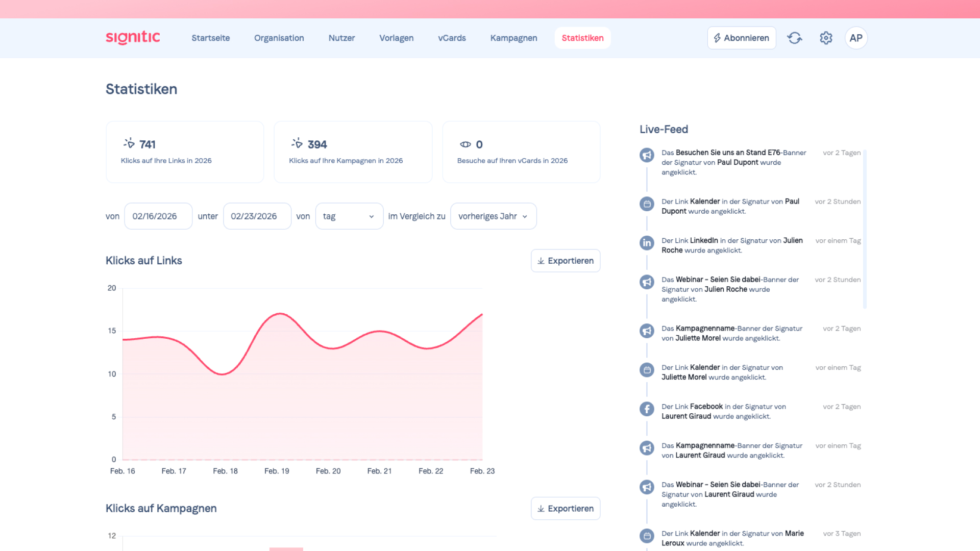980x551 pixels.
Task: Go to the vCards tab
Action: point(452,38)
